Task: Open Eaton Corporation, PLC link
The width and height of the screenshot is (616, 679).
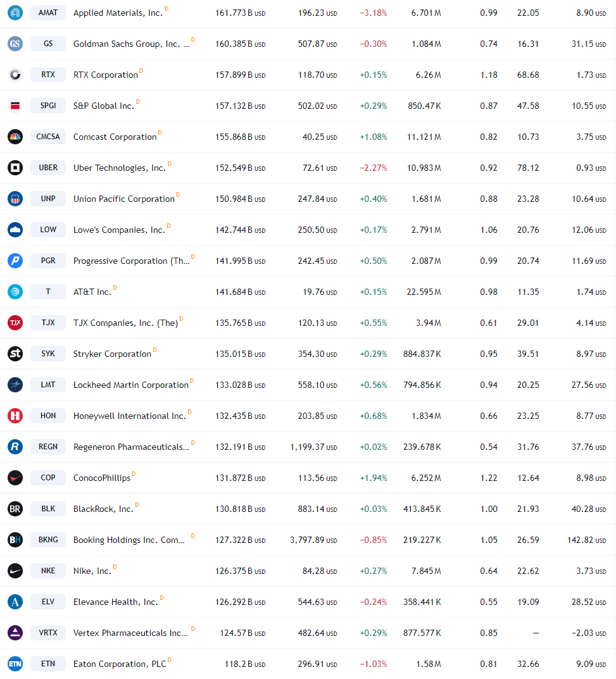Action: tap(120, 664)
